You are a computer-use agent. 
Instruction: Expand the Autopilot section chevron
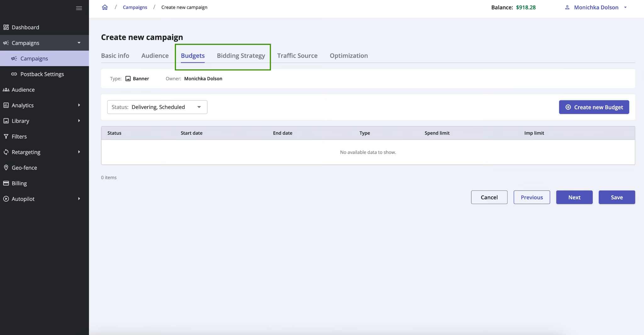[79, 199]
